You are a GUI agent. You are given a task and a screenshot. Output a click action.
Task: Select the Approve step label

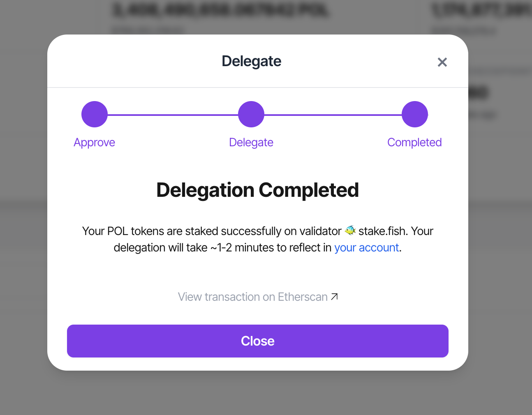pos(94,142)
